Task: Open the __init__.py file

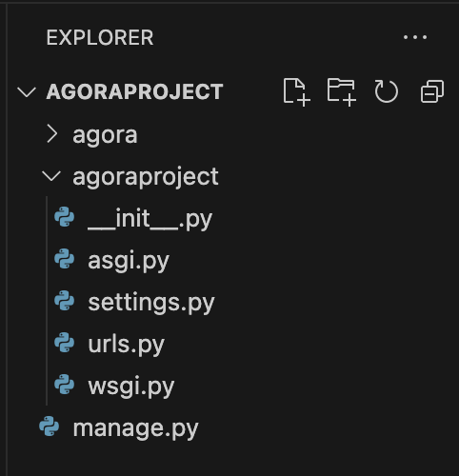Action: click(x=150, y=219)
